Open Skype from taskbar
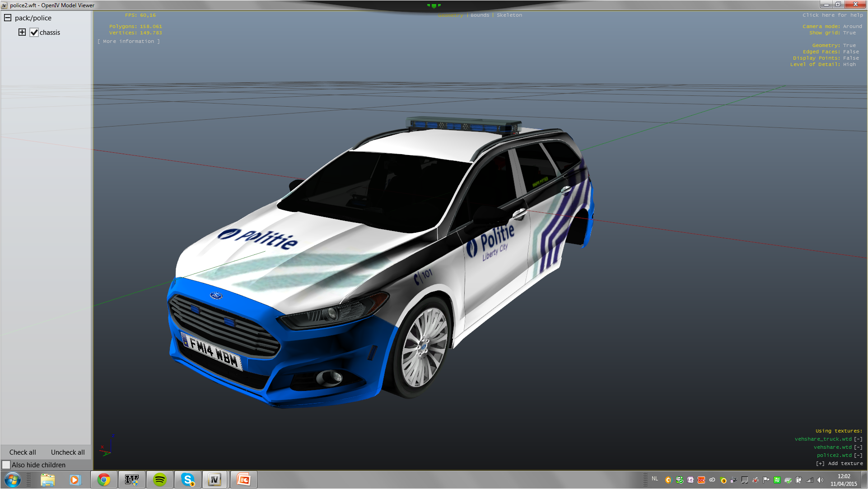This screenshot has height=489, width=868. [x=187, y=480]
